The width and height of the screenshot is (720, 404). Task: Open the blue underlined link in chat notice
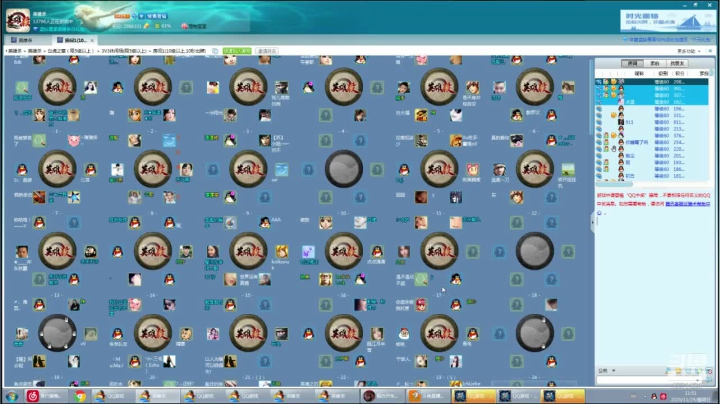tap(688, 204)
